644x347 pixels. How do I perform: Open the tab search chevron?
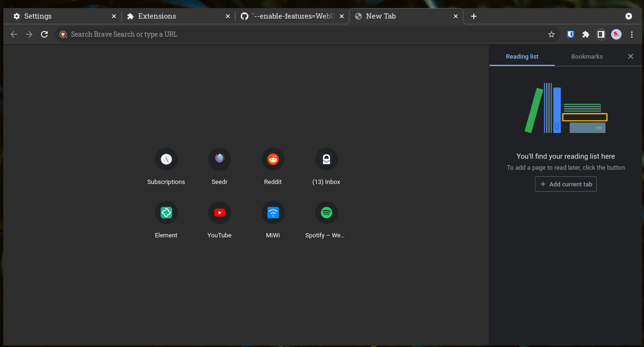pyautogui.click(x=629, y=16)
